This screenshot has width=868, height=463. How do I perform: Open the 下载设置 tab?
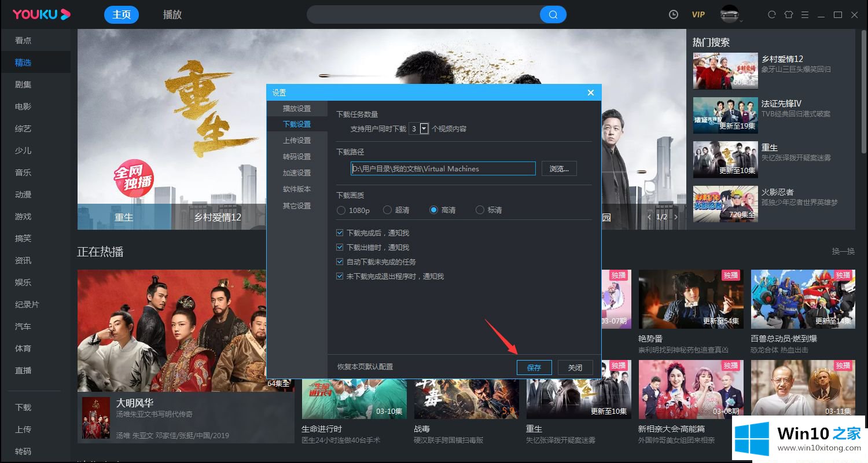tap(297, 124)
